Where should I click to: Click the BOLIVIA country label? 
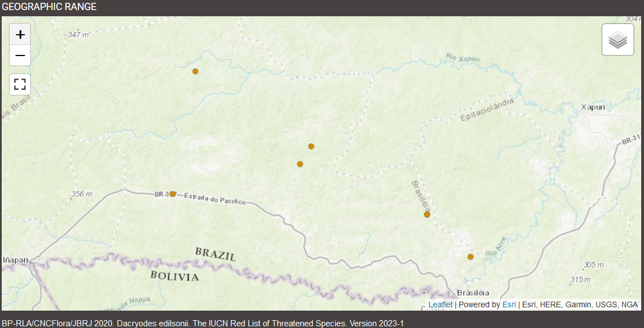[x=175, y=276]
